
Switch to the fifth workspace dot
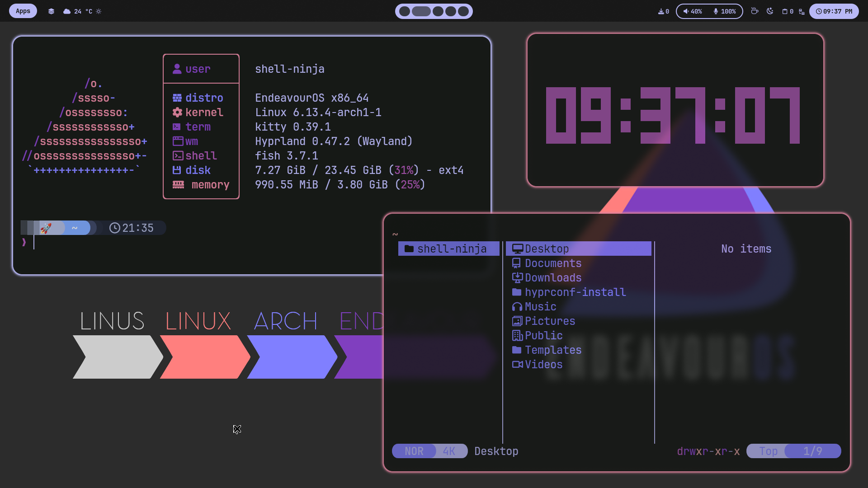pyautogui.click(x=463, y=11)
